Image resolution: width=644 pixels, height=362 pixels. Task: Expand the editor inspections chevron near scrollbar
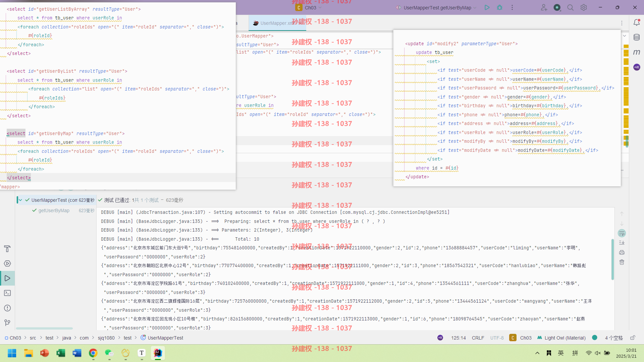click(x=625, y=36)
